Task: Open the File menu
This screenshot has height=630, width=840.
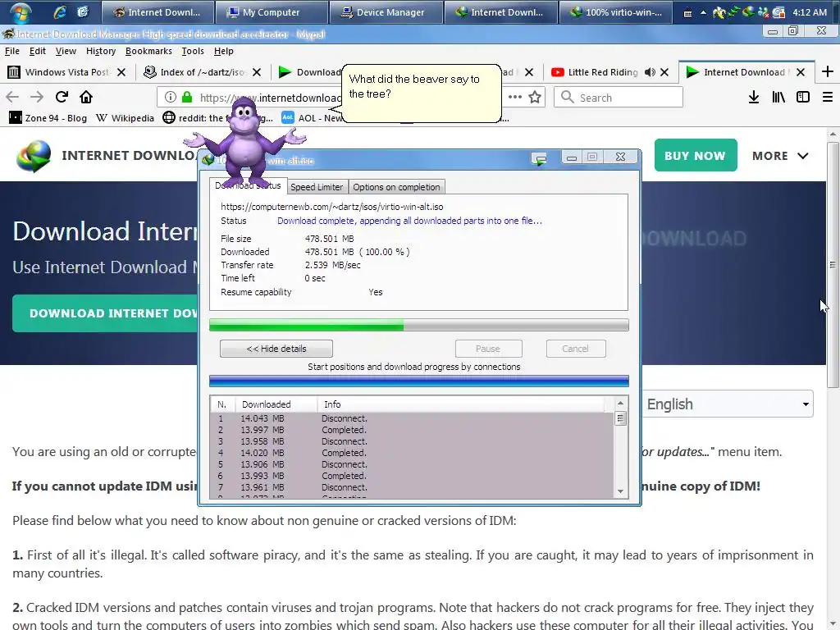Action: click(12, 51)
